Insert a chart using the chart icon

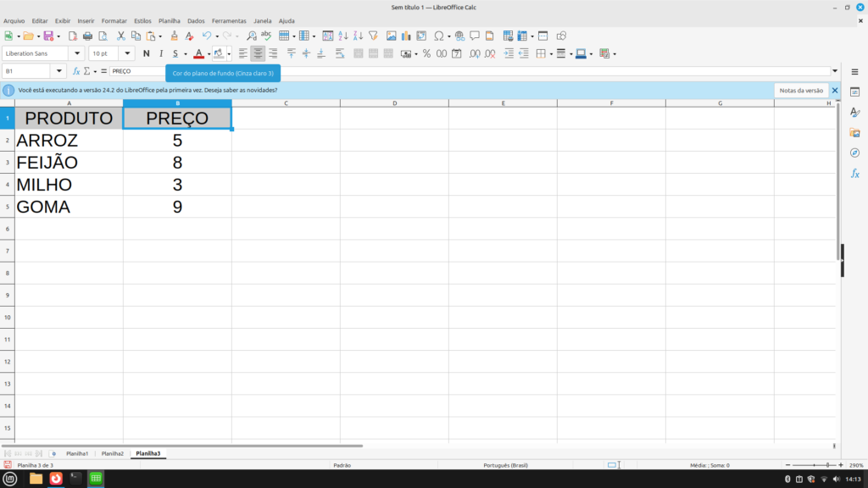pyautogui.click(x=405, y=36)
